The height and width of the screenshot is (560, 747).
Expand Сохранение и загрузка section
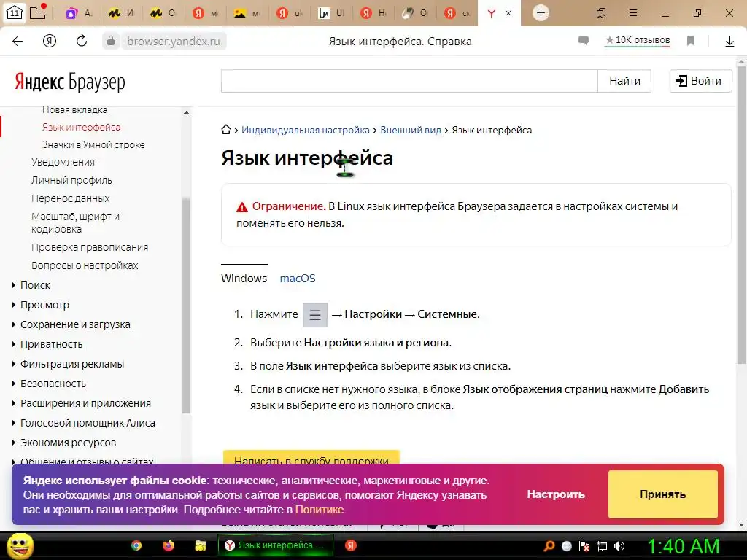(x=75, y=324)
